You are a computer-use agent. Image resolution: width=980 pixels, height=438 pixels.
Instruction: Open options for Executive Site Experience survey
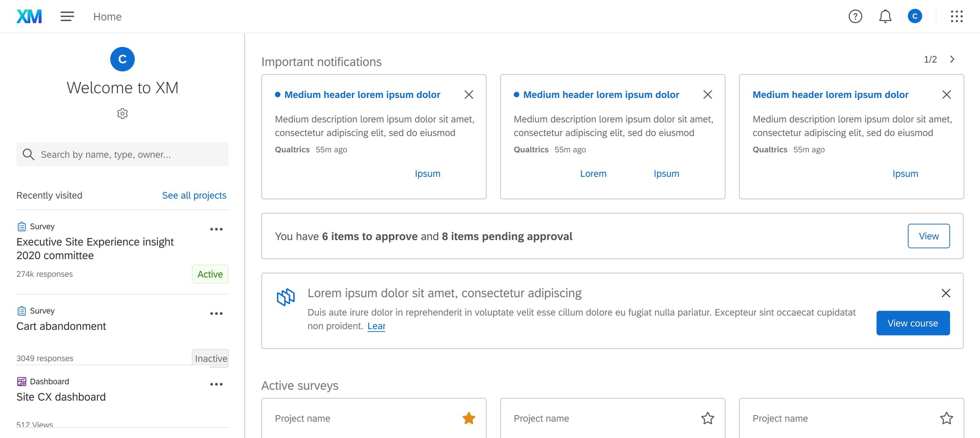216,229
